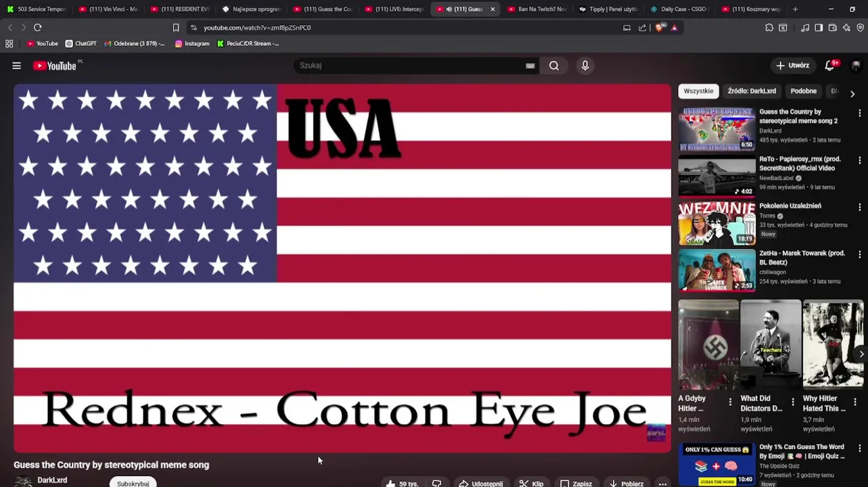Pause the video by clicking the player
The height and width of the screenshot is (487, 868).
click(342, 268)
